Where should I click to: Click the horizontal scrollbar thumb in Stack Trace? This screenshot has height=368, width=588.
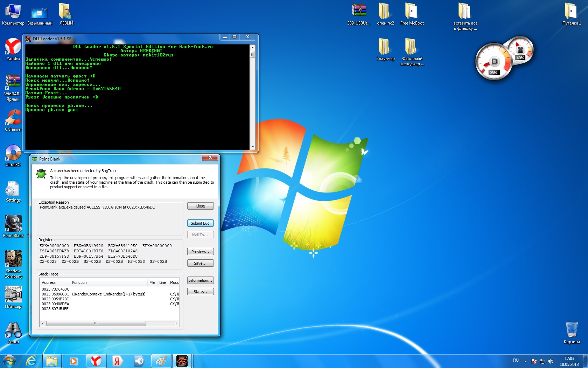click(96, 323)
